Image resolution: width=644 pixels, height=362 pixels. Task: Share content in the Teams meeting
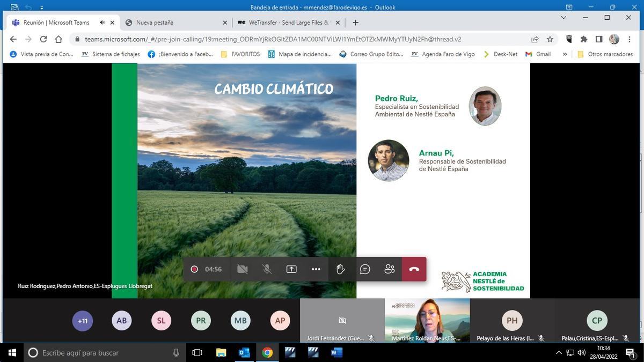pos(291,269)
